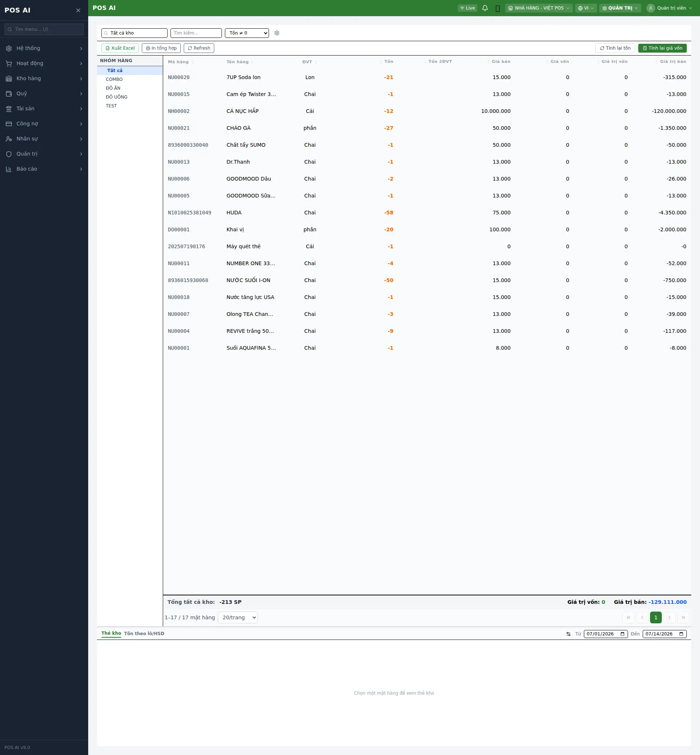
Task: Open the filter settings gear icon
Action: click(x=277, y=33)
